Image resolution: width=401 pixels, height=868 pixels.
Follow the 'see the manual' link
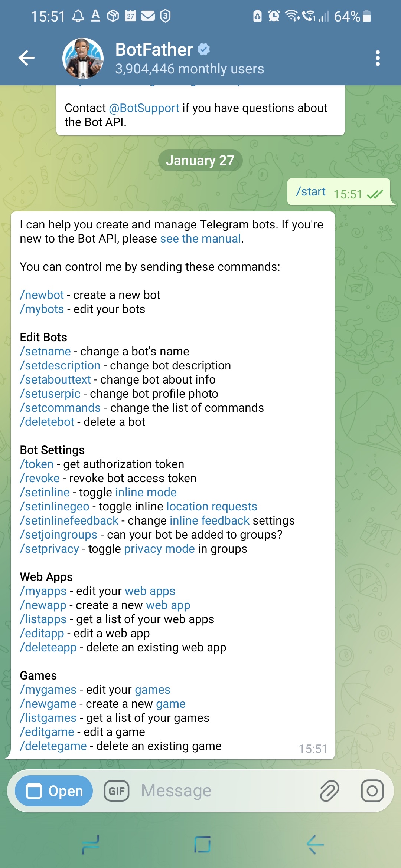click(x=200, y=239)
